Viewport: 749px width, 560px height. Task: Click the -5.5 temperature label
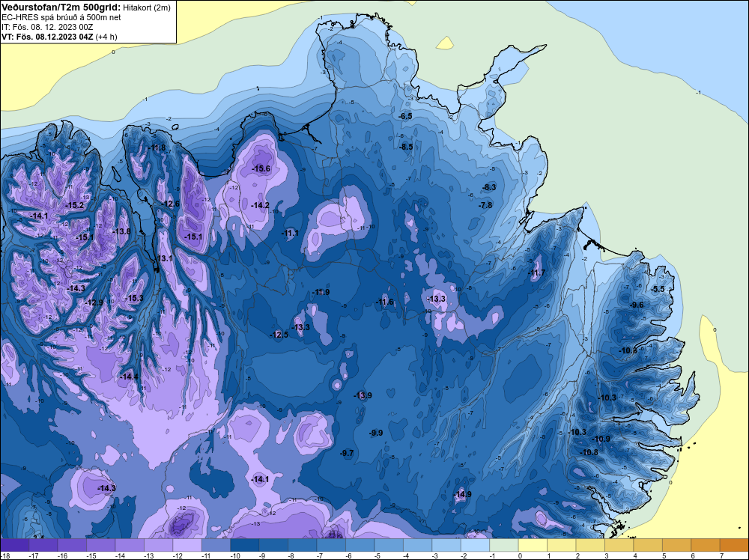(x=658, y=289)
